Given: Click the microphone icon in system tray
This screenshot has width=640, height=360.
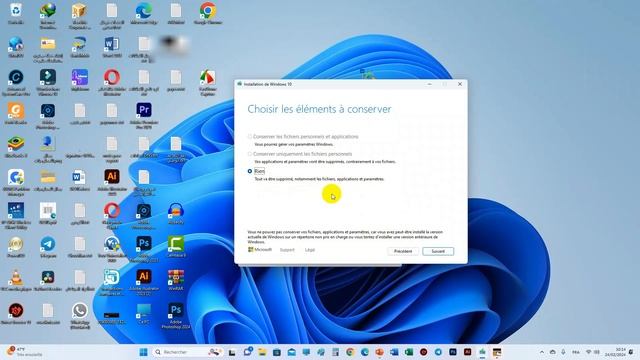Looking at the screenshot, I should [563, 352].
